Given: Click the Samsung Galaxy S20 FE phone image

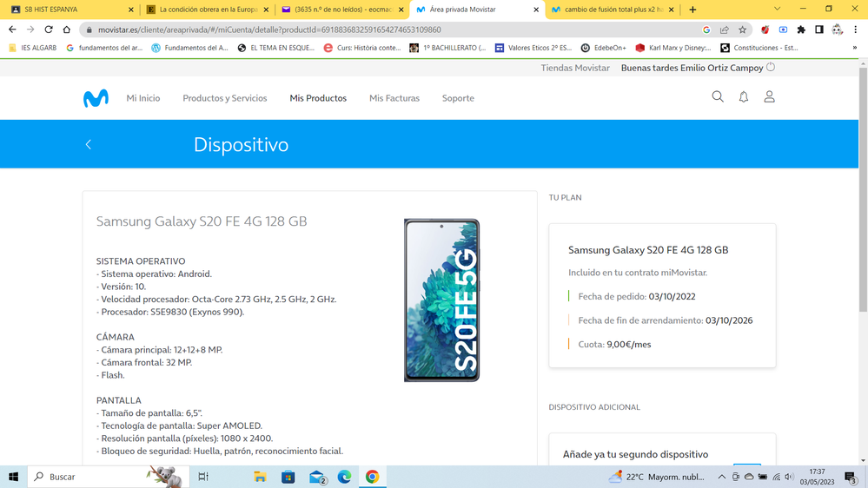Looking at the screenshot, I should 441,300.
